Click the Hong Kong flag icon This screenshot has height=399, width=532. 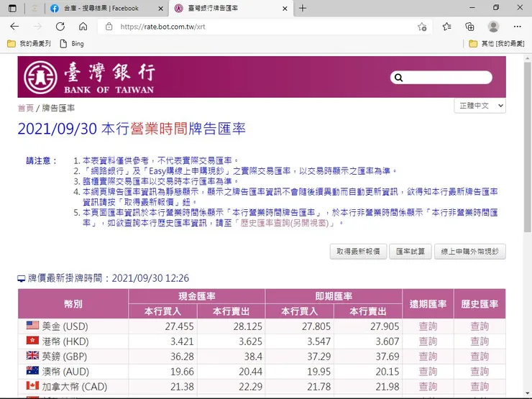pos(32,340)
